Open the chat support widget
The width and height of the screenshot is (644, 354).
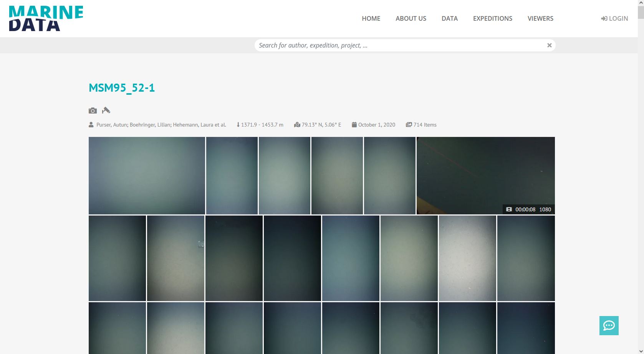point(609,326)
